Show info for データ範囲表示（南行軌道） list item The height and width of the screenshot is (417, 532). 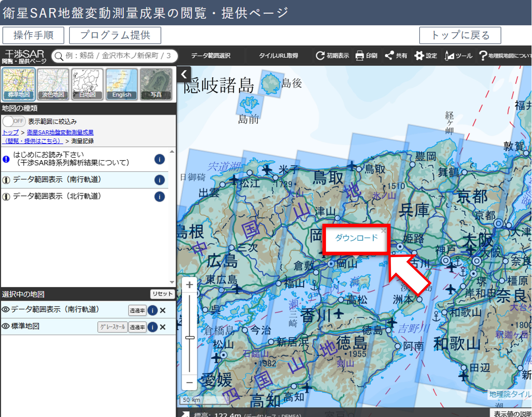point(160,180)
